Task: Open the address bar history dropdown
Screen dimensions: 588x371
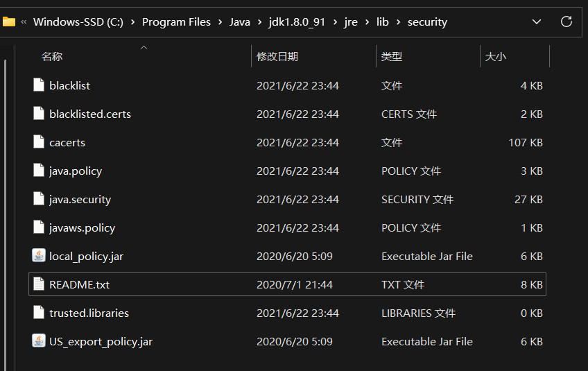Action: (x=536, y=21)
